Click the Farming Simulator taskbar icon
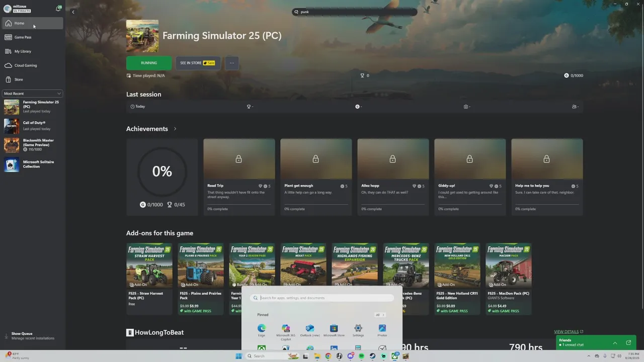The height and width of the screenshot is (362, 644). coord(406,356)
